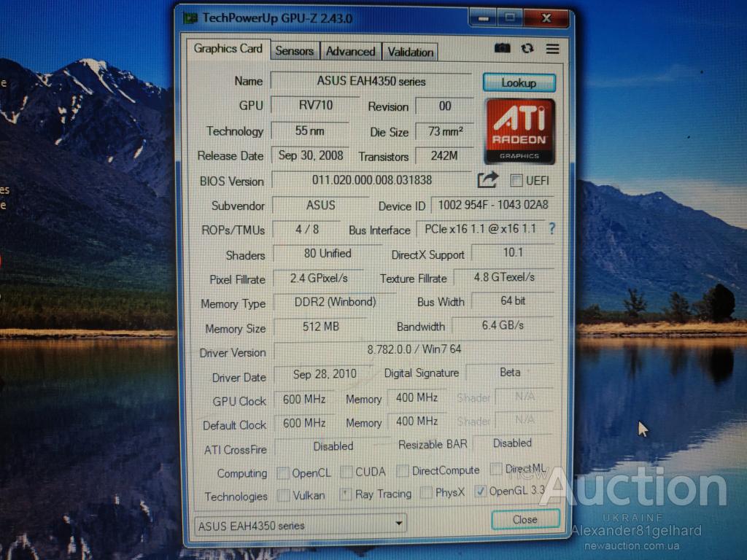The width and height of the screenshot is (747, 560).
Task: Click the Close button
Action: coord(525,519)
